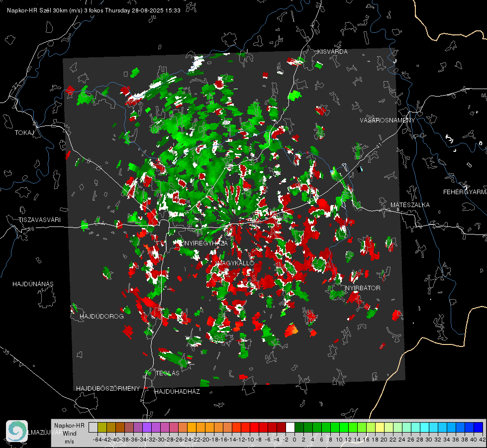Click road number 36 near Tiszavasvári
Viewport: 487px width, 448px height.
coord(31,229)
